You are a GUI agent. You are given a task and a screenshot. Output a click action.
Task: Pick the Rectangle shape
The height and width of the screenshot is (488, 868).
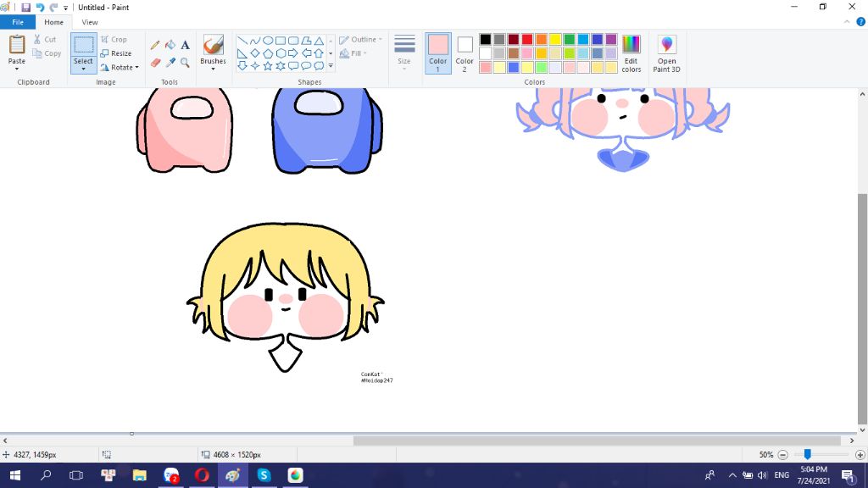[281, 41]
